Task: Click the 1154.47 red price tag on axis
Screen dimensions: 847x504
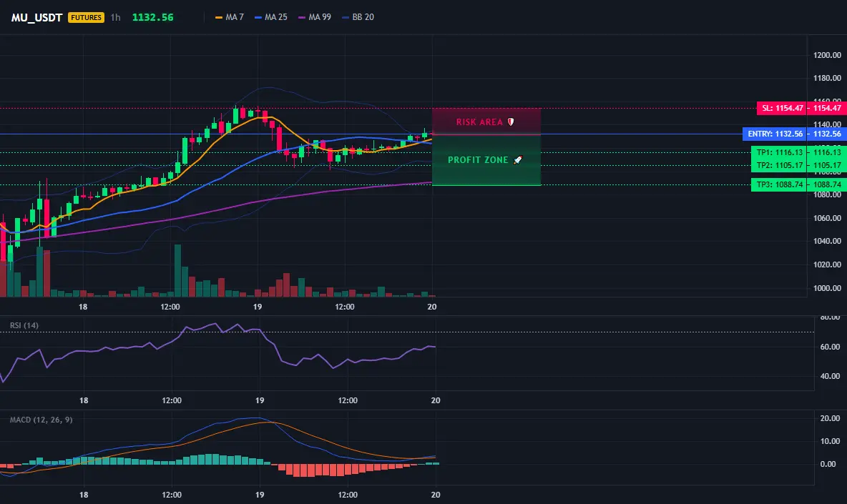Action: 827,108
